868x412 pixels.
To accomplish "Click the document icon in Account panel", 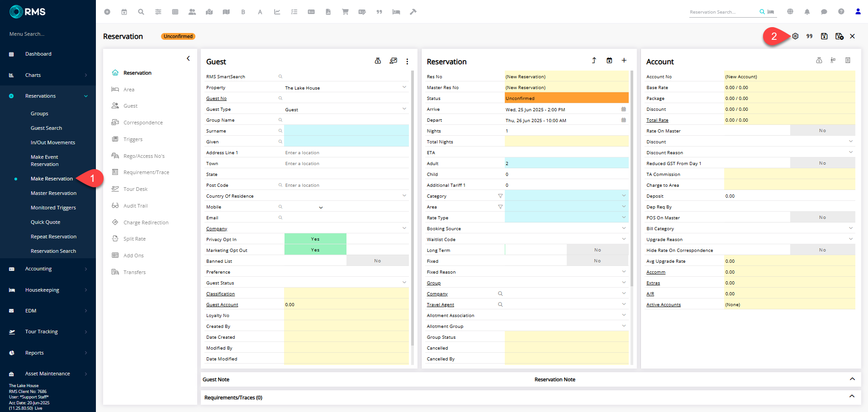I will (x=848, y=61).
